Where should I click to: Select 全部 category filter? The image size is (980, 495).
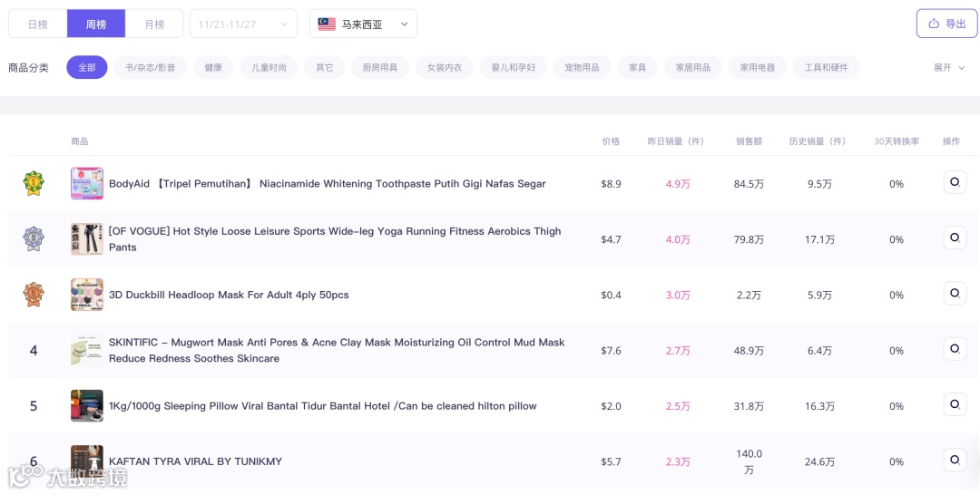tap(87, 67)
